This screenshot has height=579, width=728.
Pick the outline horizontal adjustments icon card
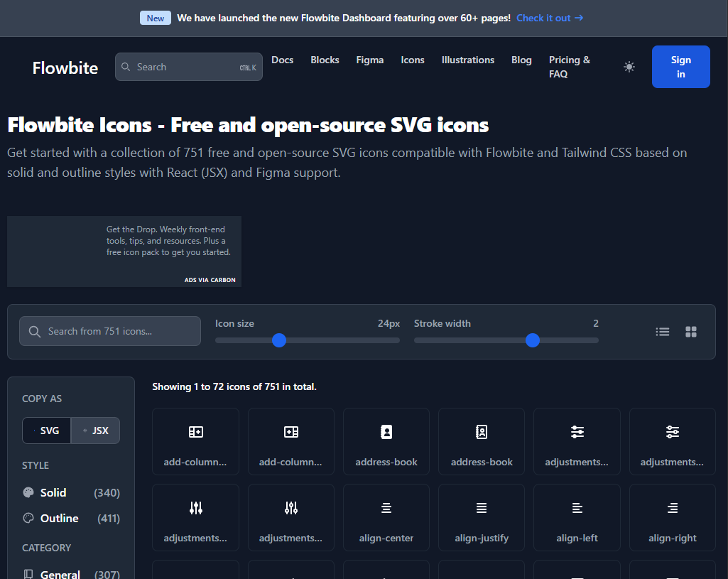pos(673,441)
